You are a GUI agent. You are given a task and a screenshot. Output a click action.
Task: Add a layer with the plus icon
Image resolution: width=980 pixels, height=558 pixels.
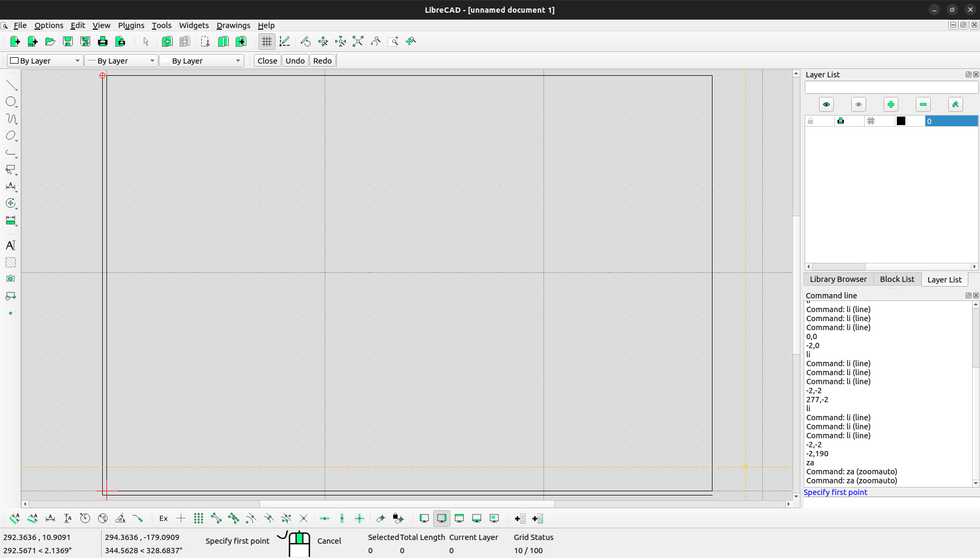pyautogui.click(x=891, y=104)
